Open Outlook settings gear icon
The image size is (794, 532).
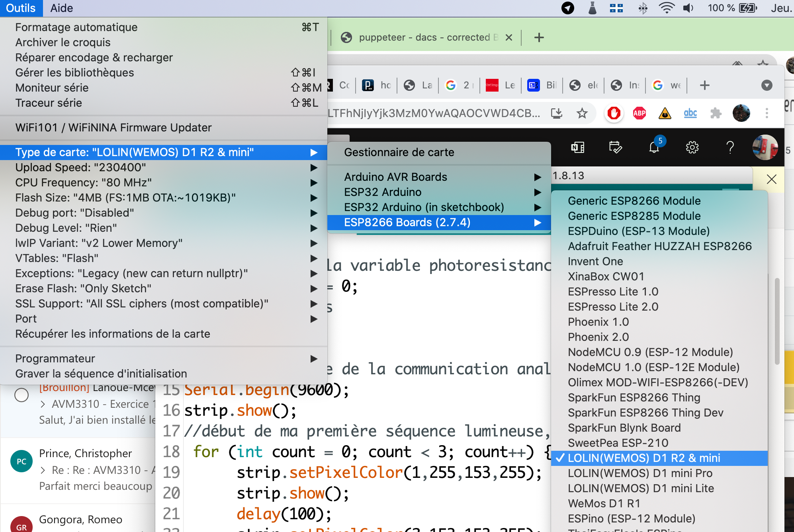[692, 147]
